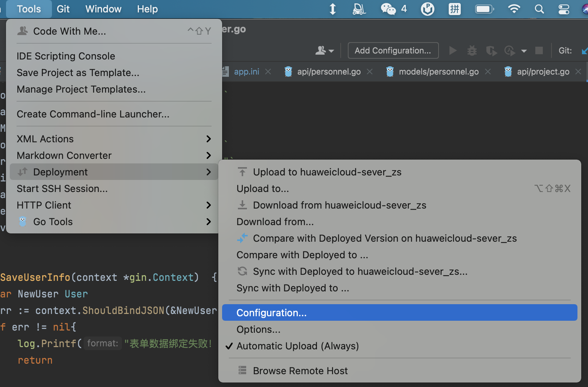Close the app.ini tab
Viewport: 588px width, 387px height.
pyautogui.click(x=268, y=72)
